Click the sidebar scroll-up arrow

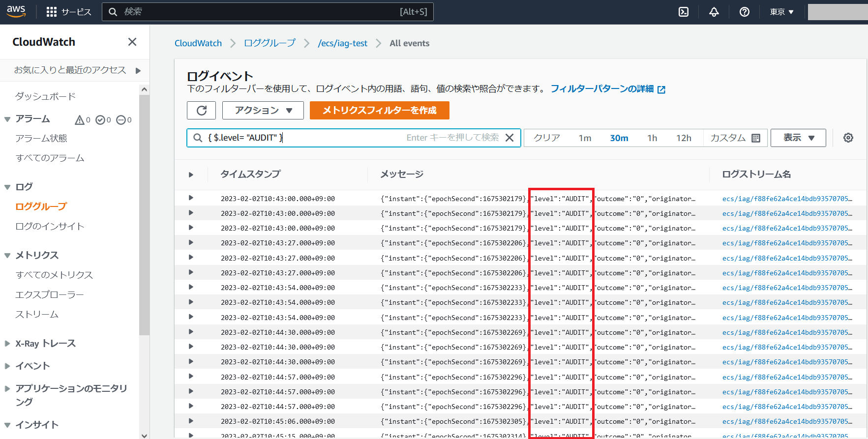(x=144, y=89)
